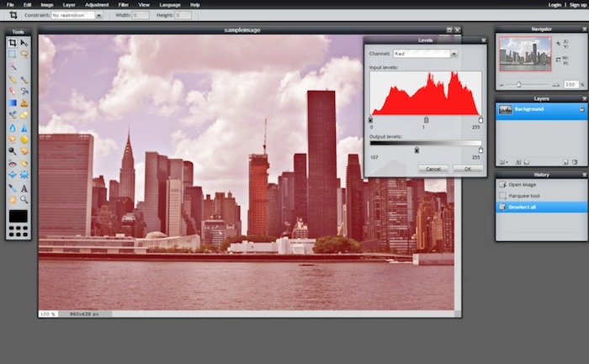Select the Move tool
The height and width of the screenshot is (364, 589).
24,43
